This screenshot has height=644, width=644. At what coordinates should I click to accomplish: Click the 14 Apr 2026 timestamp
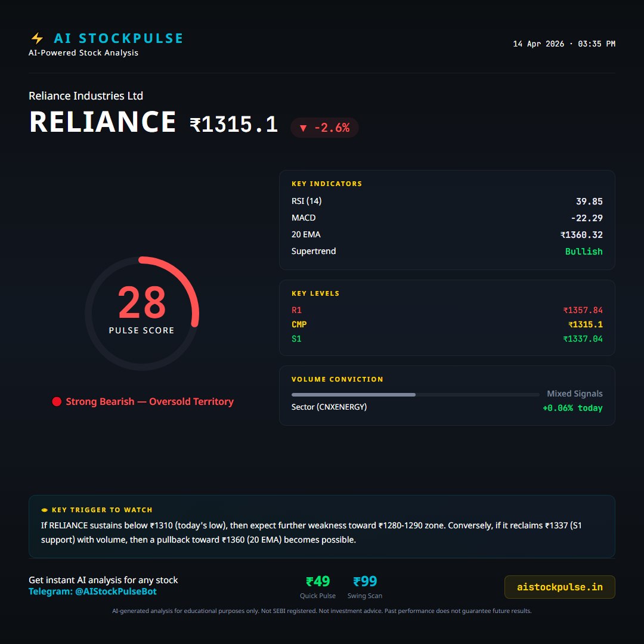click(x=564, y=44)
